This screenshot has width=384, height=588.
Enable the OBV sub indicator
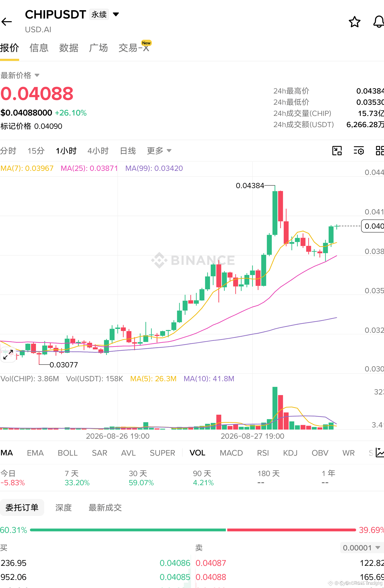[x=320, y=453]
